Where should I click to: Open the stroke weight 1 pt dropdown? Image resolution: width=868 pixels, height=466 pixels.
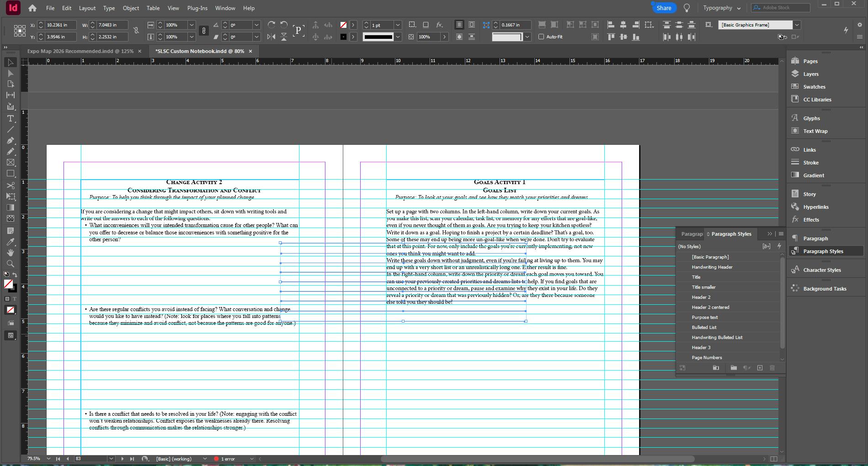(398, 25)
